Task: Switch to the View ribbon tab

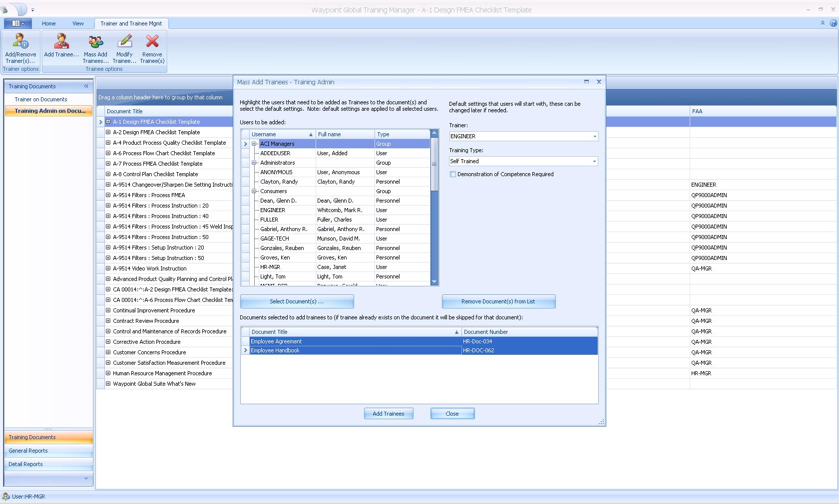Action: [78, 23]
